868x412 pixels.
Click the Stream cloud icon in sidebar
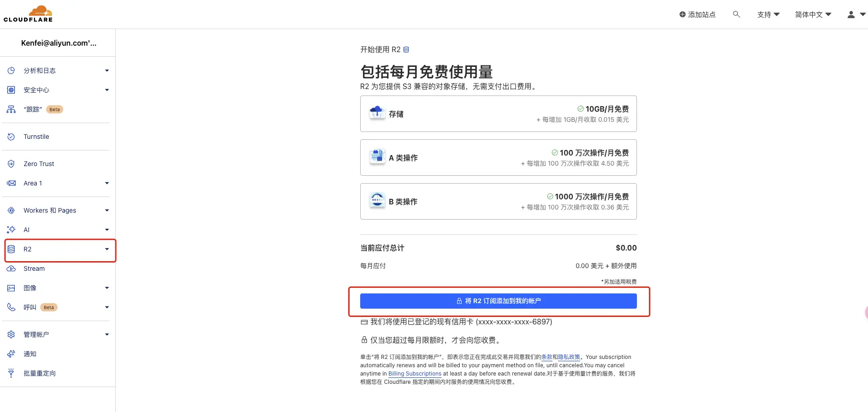[11, 269]
